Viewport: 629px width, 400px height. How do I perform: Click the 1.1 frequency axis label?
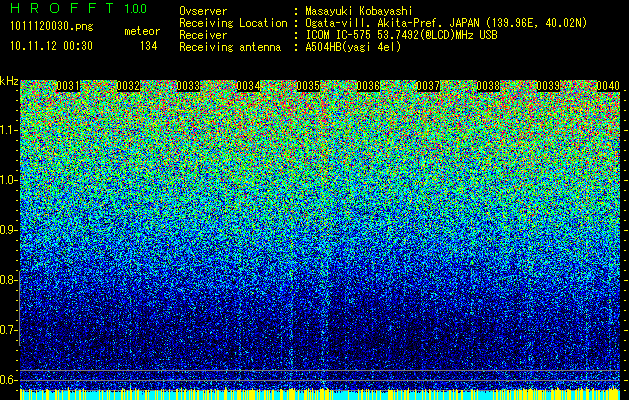tap(7, 130)
